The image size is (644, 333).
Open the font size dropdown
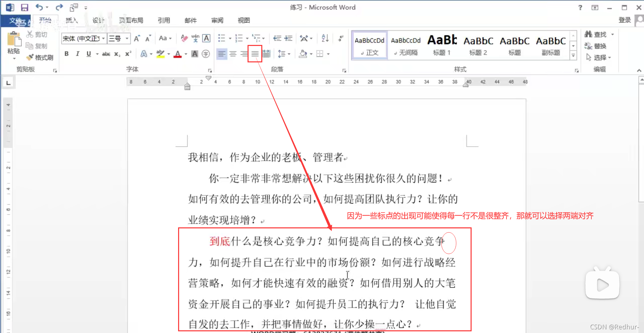126,38
